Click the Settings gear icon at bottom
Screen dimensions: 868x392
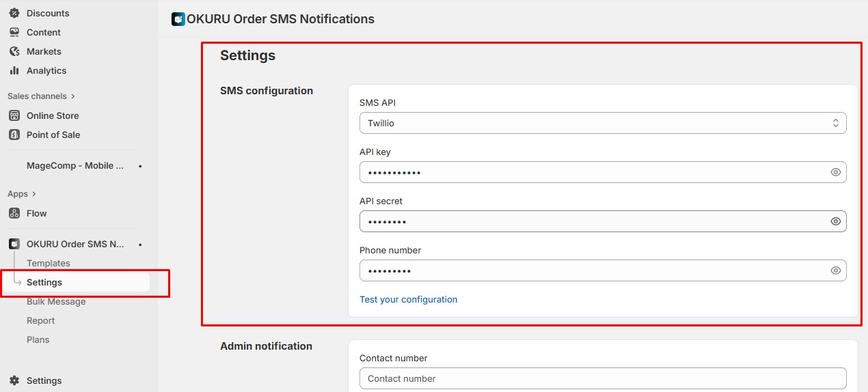point(14,380)
